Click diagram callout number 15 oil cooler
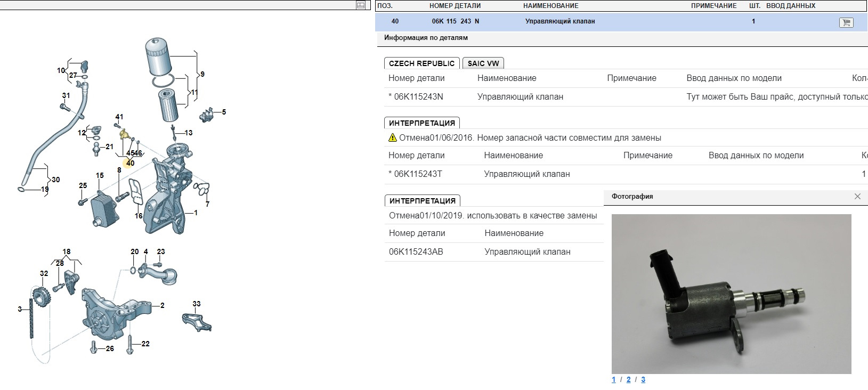The height and width of the screenshot is (390, 868). [100, 176]
